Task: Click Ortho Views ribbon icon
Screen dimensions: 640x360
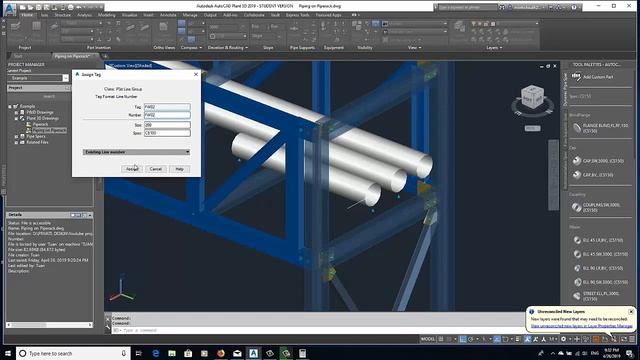Action: click(164, 27)
